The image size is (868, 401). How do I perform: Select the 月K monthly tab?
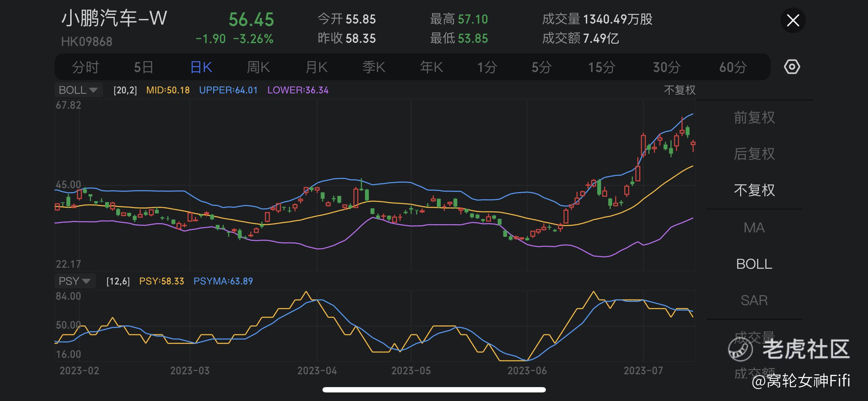[x=316, y=67]
